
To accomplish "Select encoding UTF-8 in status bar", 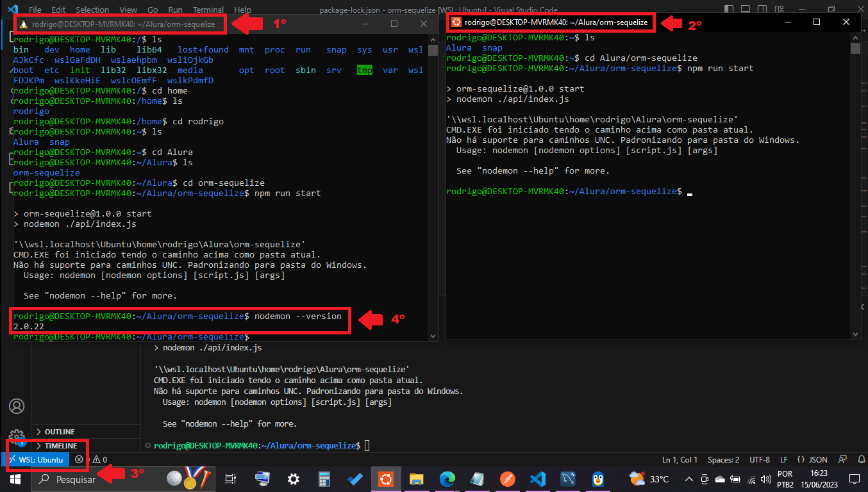I will pyautogui.click(x=760, y=459).
